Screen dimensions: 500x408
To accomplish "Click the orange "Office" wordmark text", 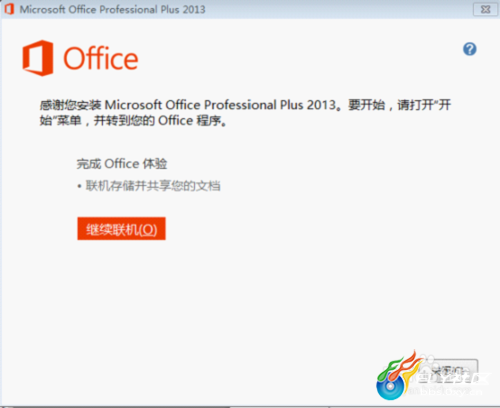I will point(101,59).
